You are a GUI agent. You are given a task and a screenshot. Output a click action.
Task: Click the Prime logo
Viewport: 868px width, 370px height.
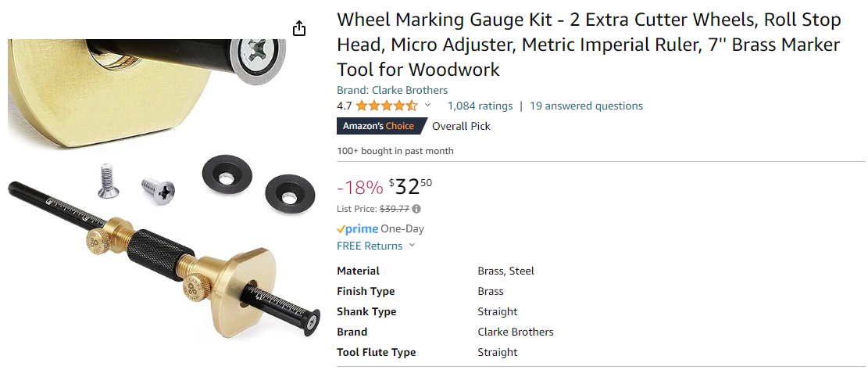357,229
